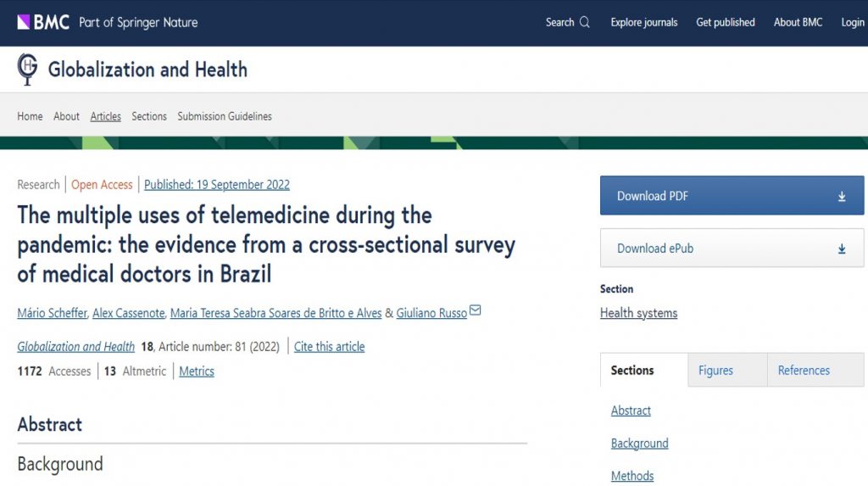Click the Cite this article link
The width and height of the screenshot is (868, 486).
coord(329,346)
